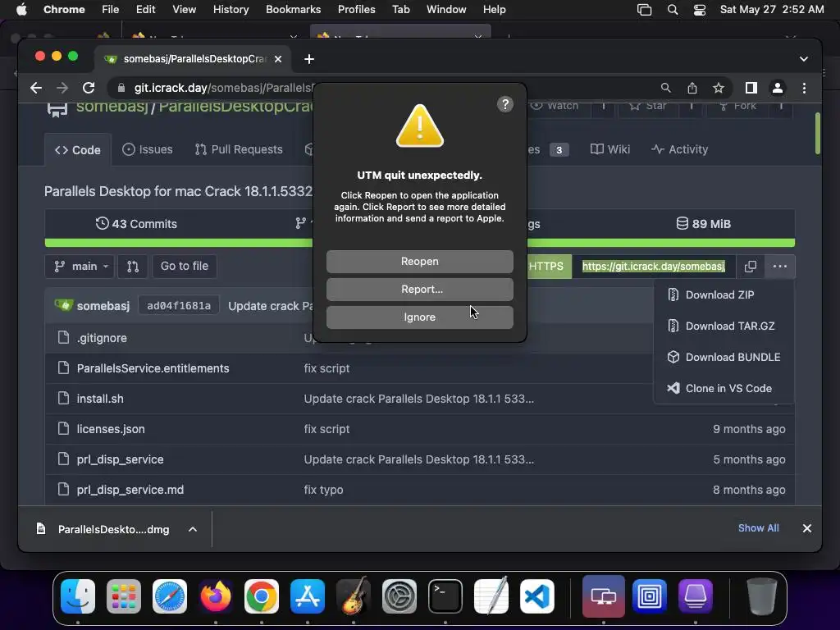This screenshot has width=840, height=630.
Task: Open the 'fix typo' commit message
Action: click(323, 491)
